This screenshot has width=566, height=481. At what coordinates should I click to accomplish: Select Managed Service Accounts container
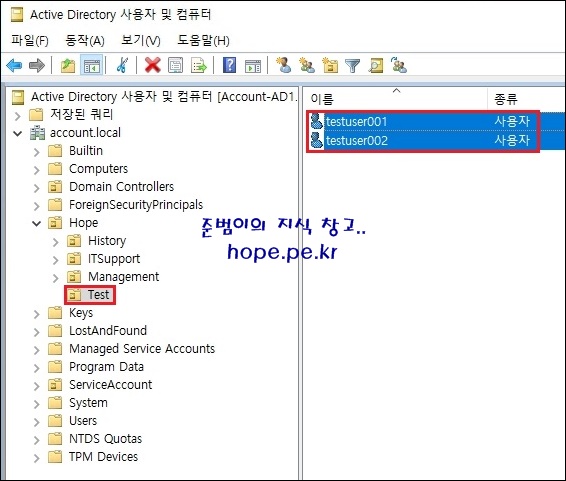click(x=142, y=349)
